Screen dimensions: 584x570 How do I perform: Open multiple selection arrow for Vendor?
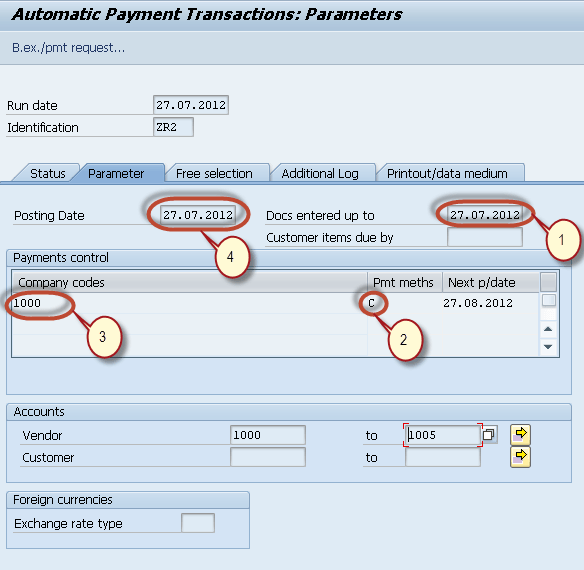tap(520, 435)
